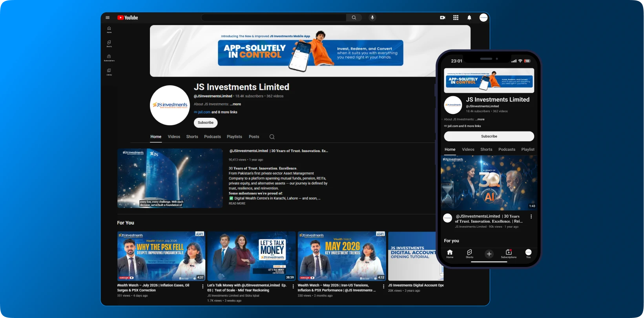The width and height of the screenshot is (644, 318).
Task: Open Subscriptions in the left sidebar
Action: [109, 58]
